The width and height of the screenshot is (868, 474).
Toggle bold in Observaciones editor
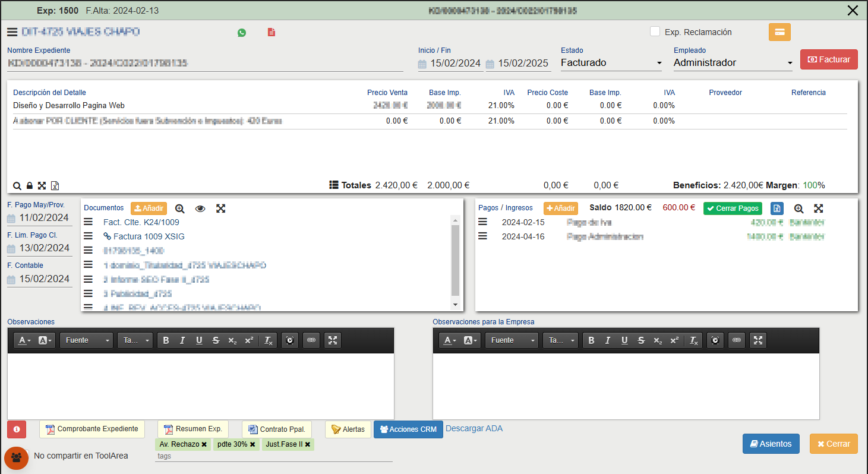point(166,340)
